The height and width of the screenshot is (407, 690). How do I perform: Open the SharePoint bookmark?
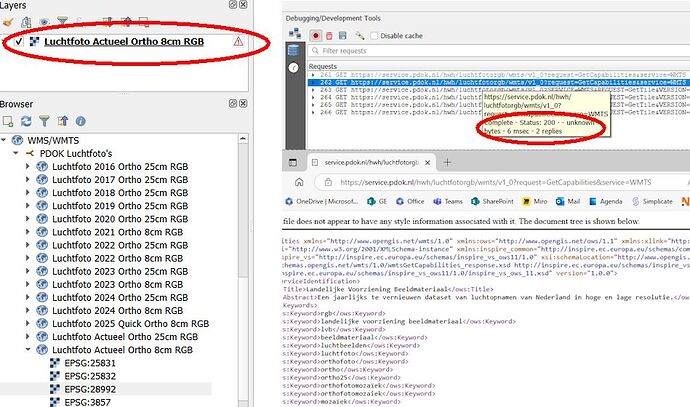point(492,201)
